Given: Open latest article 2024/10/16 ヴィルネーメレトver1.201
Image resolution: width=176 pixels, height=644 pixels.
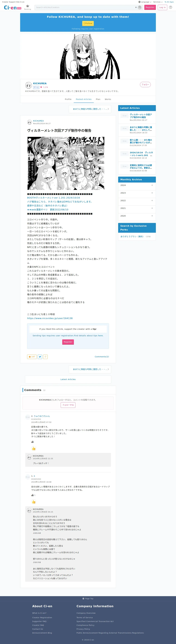Looking at the screenshot, I should (137, 155).
